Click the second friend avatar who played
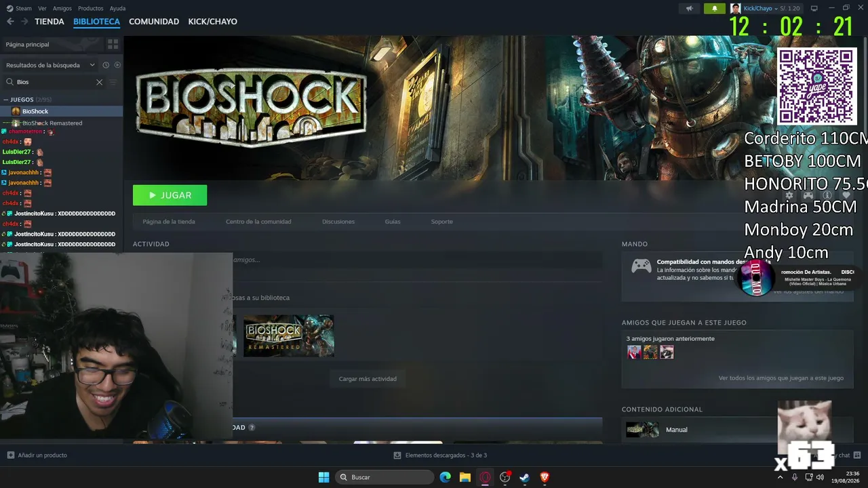868x488 pixels. [x=650, y=352]
